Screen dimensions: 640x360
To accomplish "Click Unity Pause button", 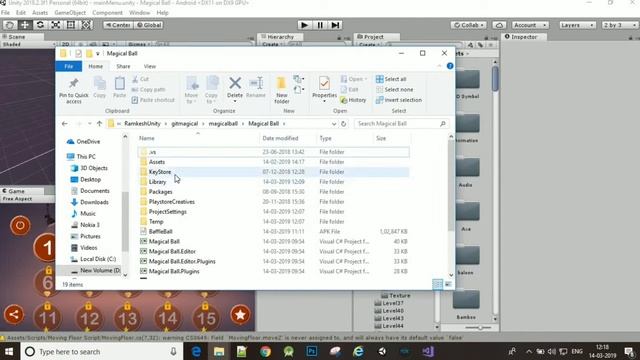I will 320,25.
